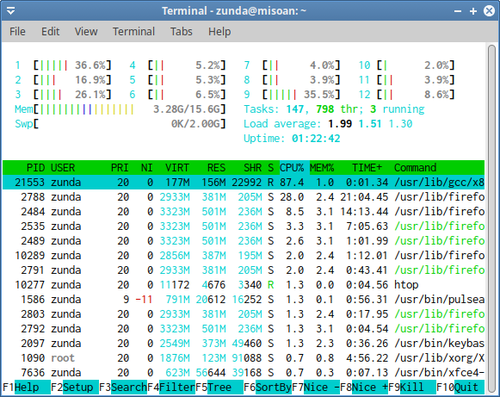Image resolution: width=500 pixels, height=397 pixels.
Task: Click the terminal vertical scrollbar
Action: coord(492,218)
